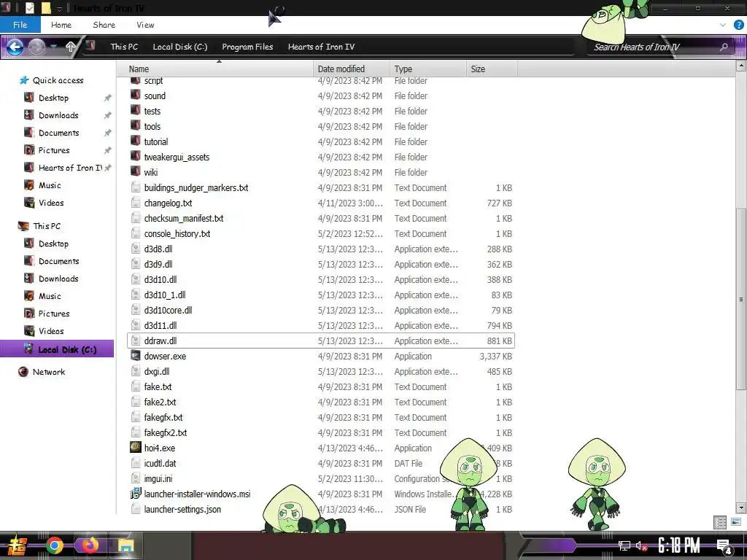Go back using the Back arrow button
The image size is (747, 560).
coord(15,47)
